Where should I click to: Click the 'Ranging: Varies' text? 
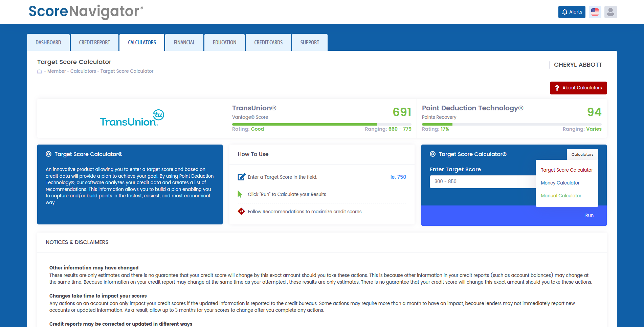(582, 129)
